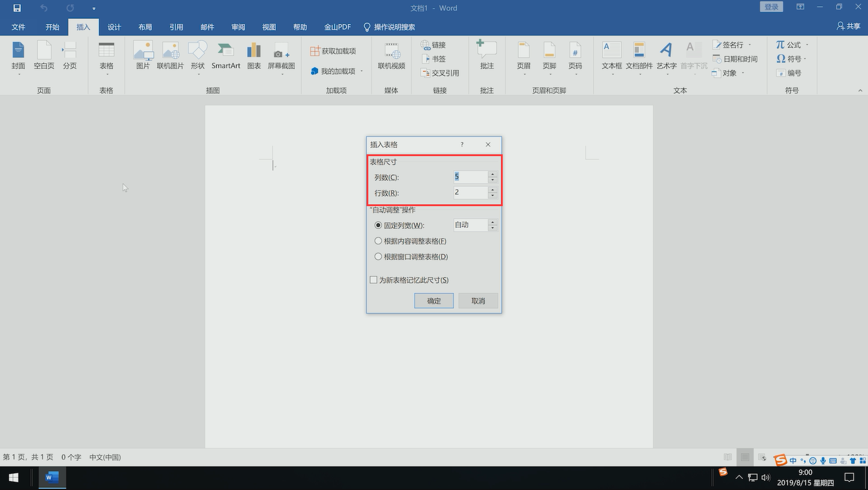868x490 pixels.
Task: Click the Share (共享) button
Action: (849, 27)
